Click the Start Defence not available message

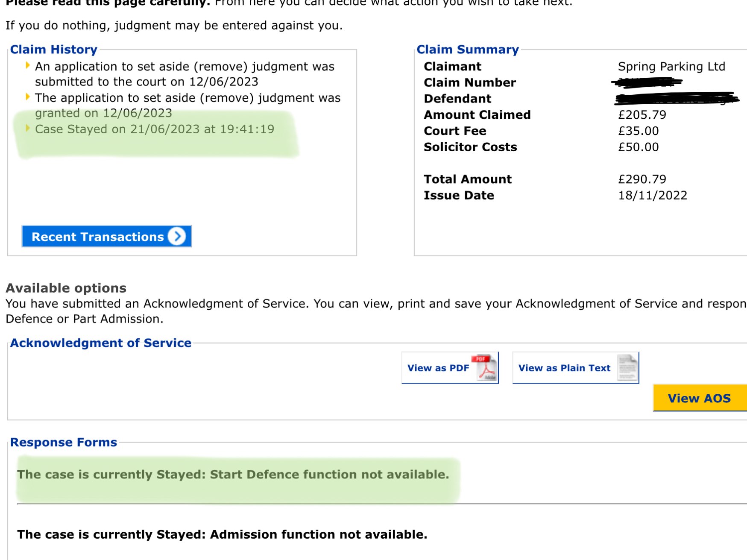click(233, 475)
